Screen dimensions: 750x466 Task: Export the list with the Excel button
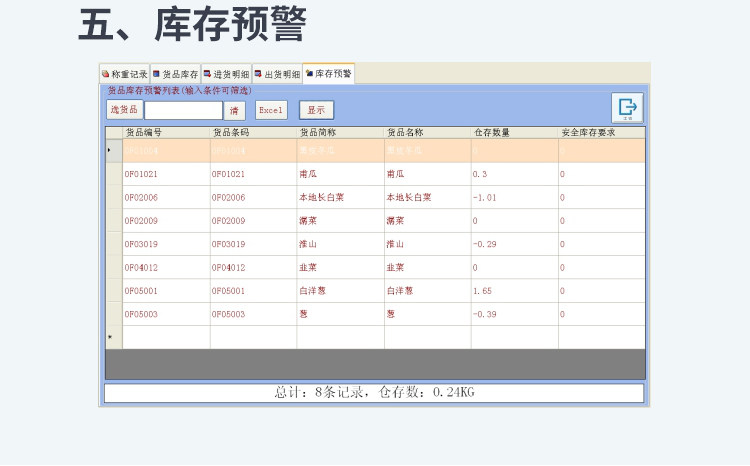(271, 110)
